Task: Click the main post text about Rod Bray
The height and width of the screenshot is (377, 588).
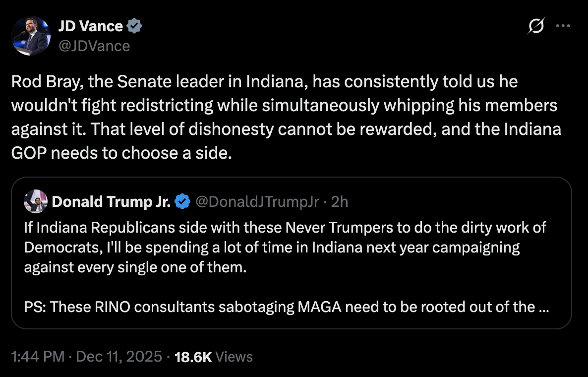Action: coord(285,117)
